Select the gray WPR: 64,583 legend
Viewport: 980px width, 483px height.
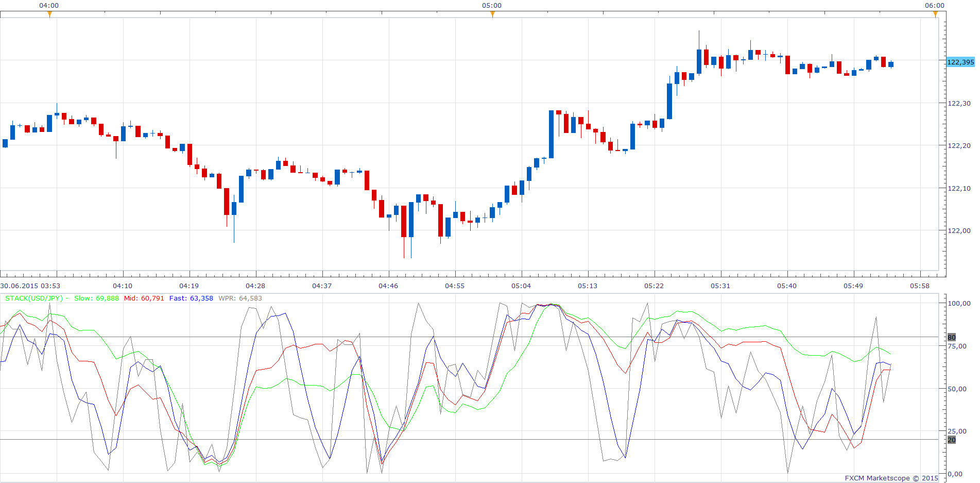[240, 298]
